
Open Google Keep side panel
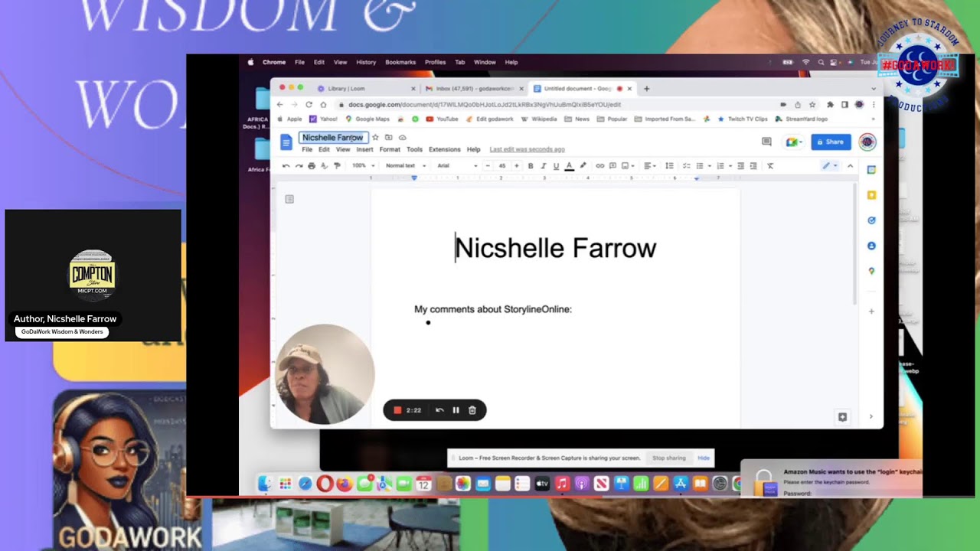pyautogui.click(x=871, y=195)
